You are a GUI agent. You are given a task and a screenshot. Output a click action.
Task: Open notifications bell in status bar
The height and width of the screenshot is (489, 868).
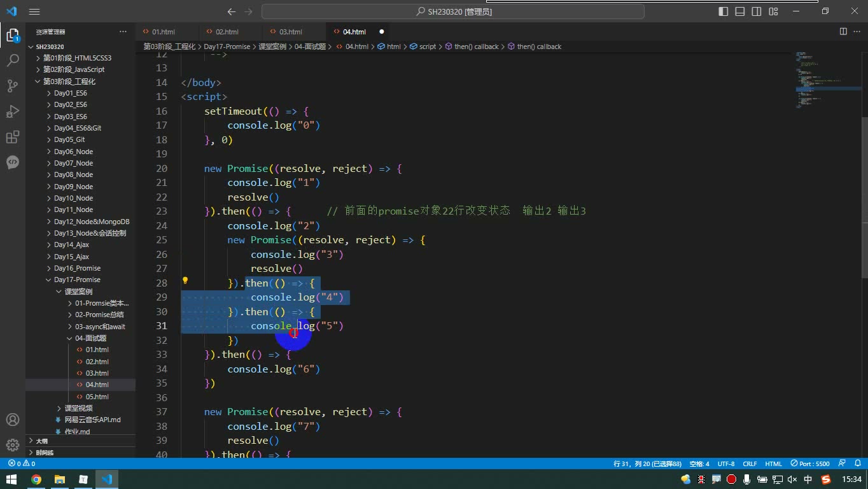coord(857,464)
